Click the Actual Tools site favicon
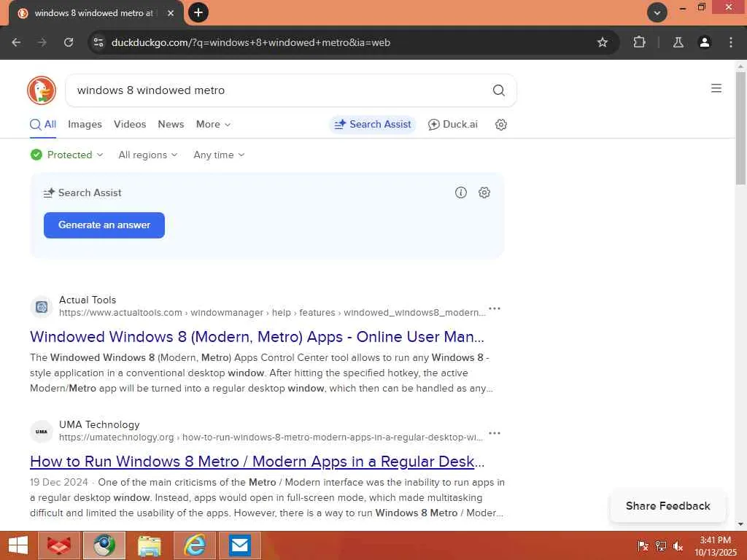Image resolution: width=747 pixels, height=560 pixels. point(42,307)
